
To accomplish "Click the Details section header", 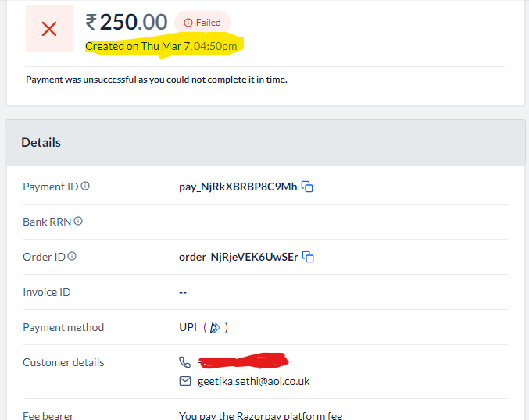I will click(41, 143).
